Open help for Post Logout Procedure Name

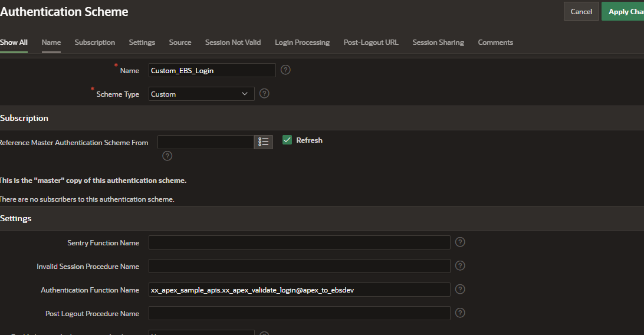[x=460, y=313]
